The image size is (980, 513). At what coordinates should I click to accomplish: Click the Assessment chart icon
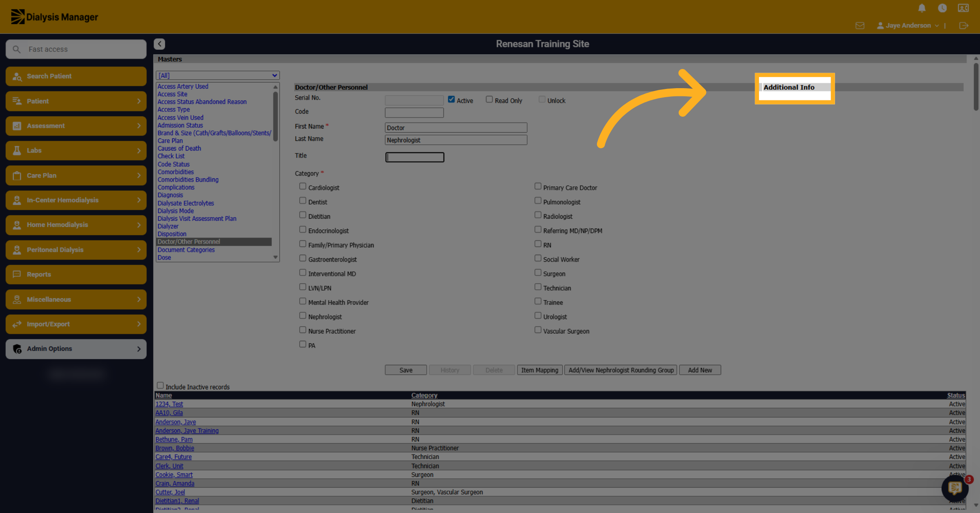click(x=17, y=126)
